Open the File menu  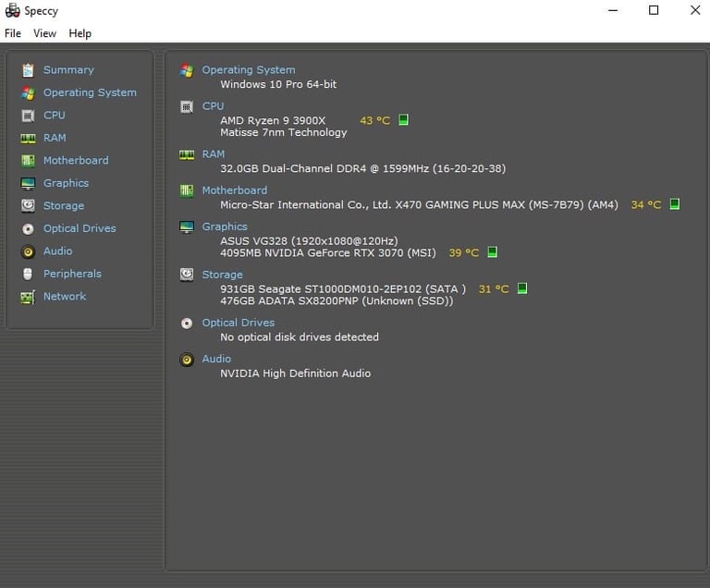(x=13, y=33)
